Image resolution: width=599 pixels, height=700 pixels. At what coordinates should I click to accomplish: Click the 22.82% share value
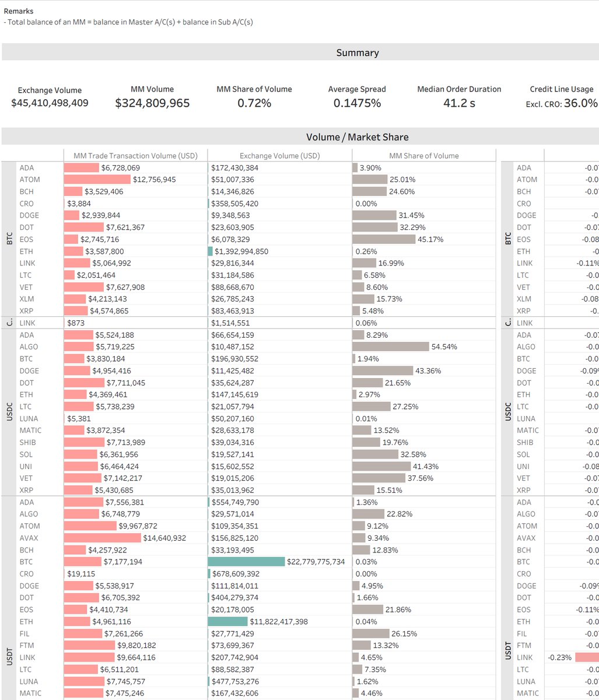point(400,514)
